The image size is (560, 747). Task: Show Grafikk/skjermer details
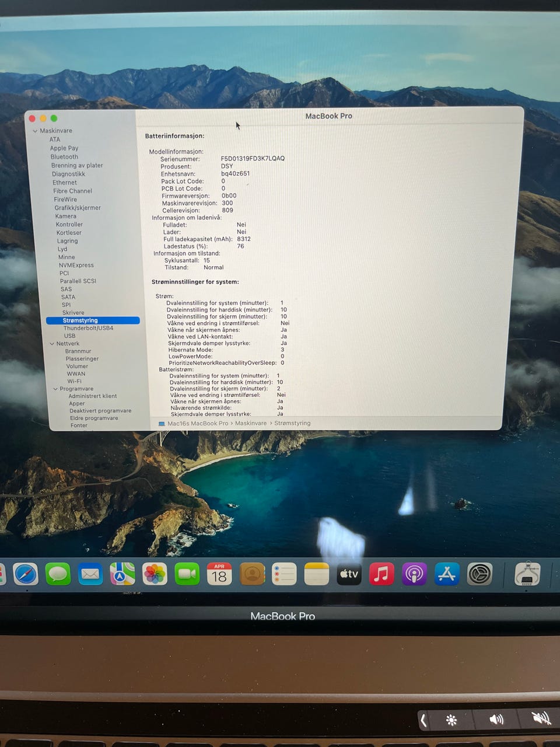click(x=78, y=208)
